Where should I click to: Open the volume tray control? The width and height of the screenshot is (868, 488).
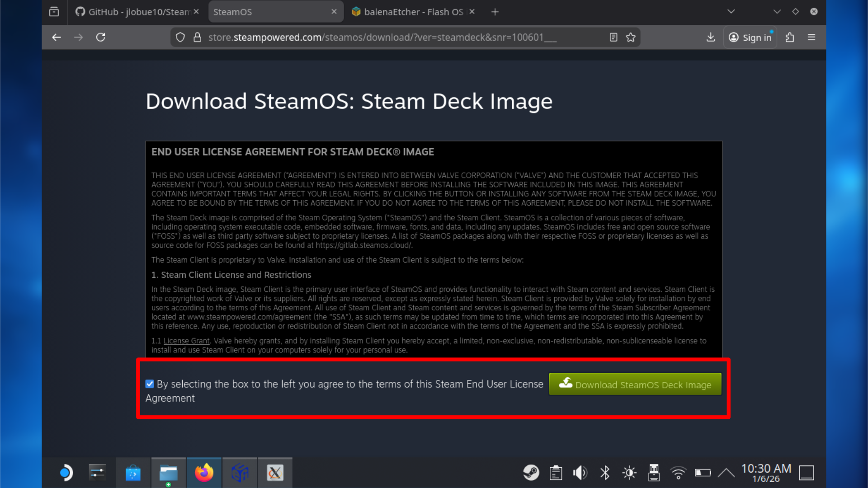point(580,473)
